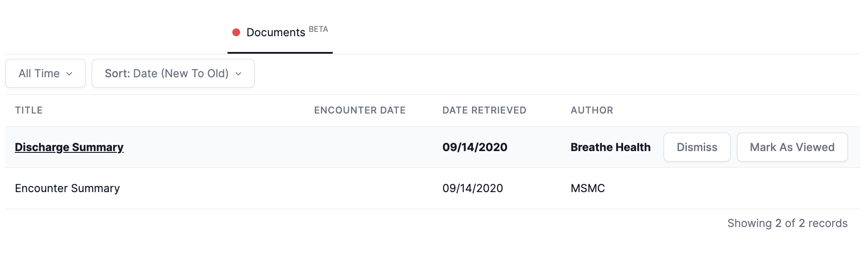Select the Encounter Summary row title
This screenshot has height=255, width=868.
tap(67, 188)
